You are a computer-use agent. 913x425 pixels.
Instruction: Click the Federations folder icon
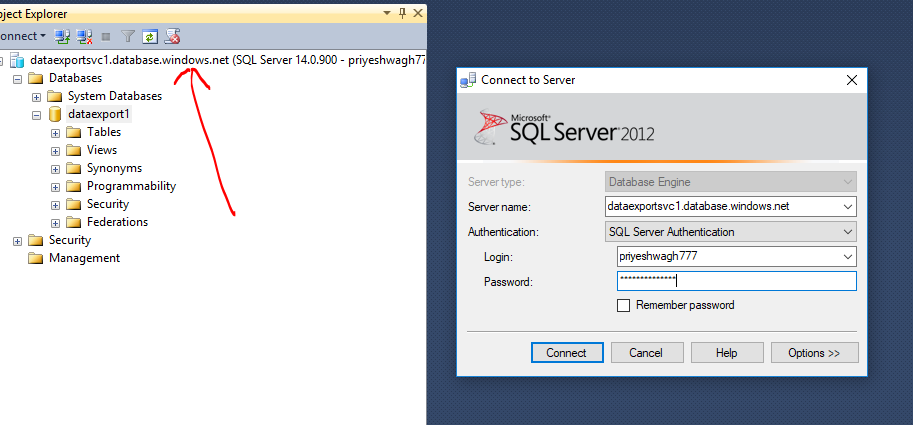click(x=73, y=222)
